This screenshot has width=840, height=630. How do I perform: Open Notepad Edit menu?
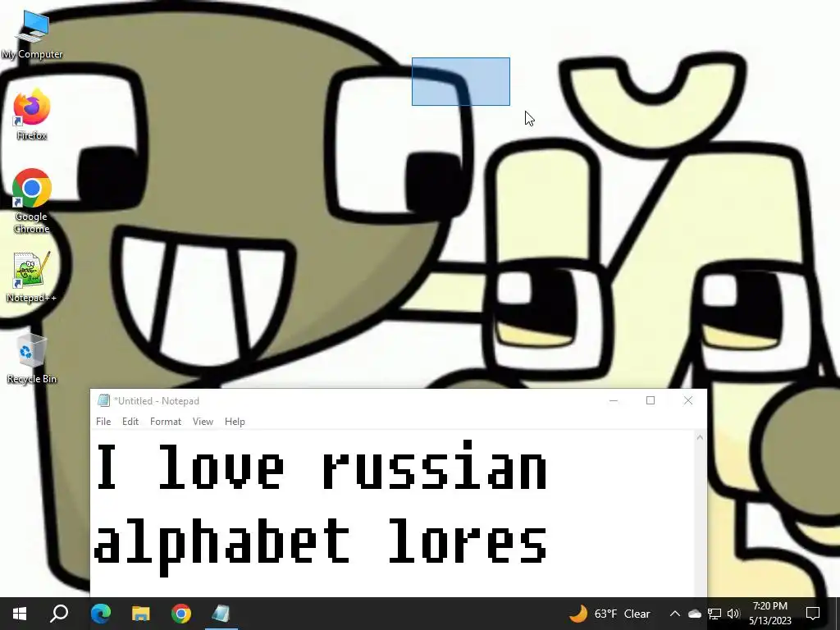(x=130, y=422)
